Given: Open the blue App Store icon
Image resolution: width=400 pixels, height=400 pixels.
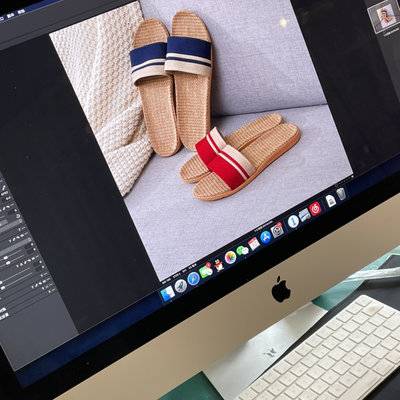Looking at the screenshot, I should (x=266, y=237).
